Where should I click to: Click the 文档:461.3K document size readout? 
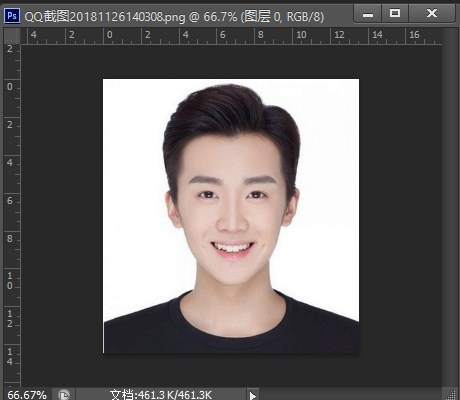point(161,395)
